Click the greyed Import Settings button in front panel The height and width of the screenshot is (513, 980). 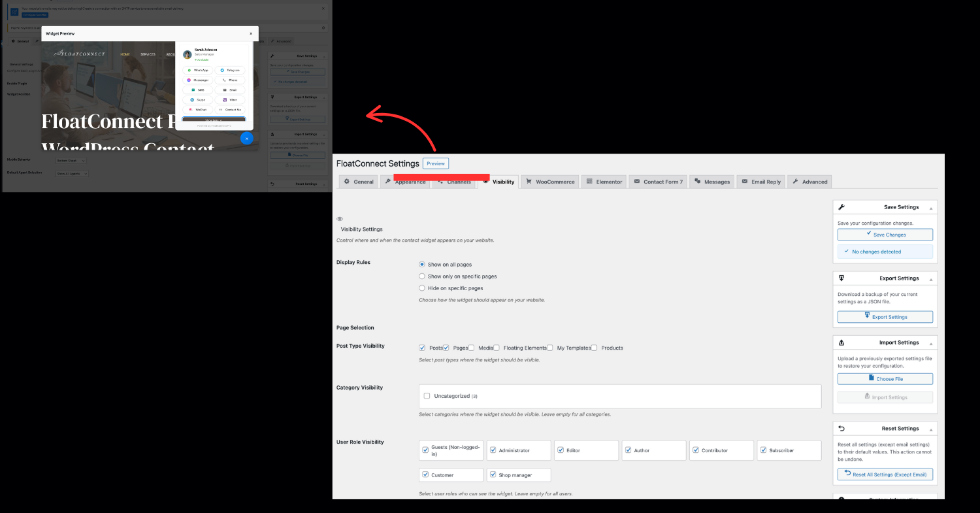click(885, 397)
